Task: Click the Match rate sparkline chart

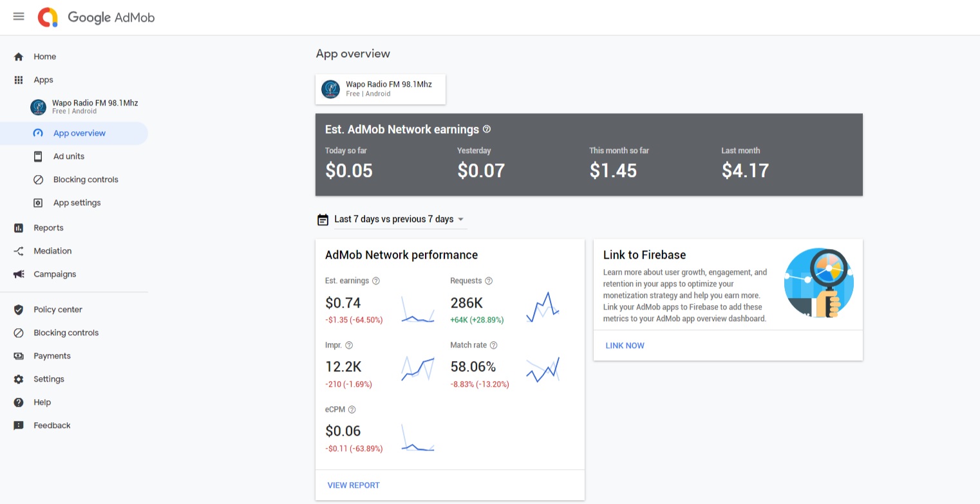Action: (x=543, y=369)
